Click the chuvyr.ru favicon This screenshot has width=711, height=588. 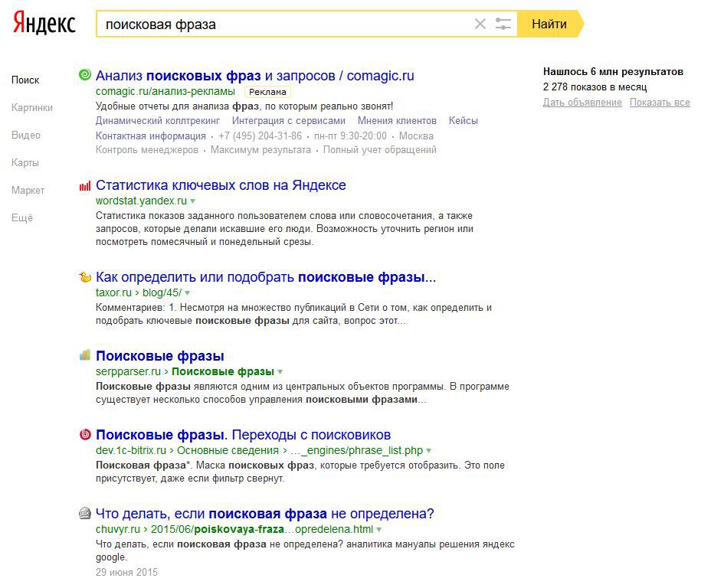point(85,514)
